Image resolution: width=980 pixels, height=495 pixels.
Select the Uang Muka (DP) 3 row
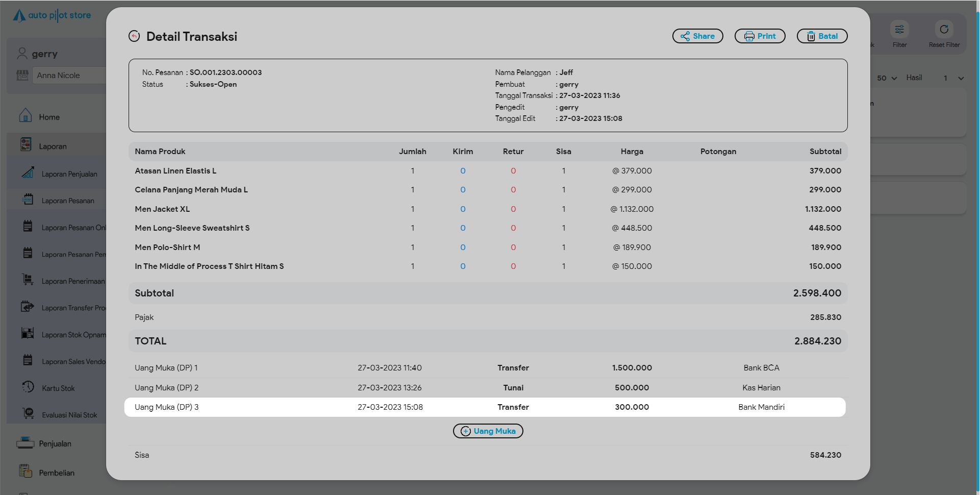485,407
